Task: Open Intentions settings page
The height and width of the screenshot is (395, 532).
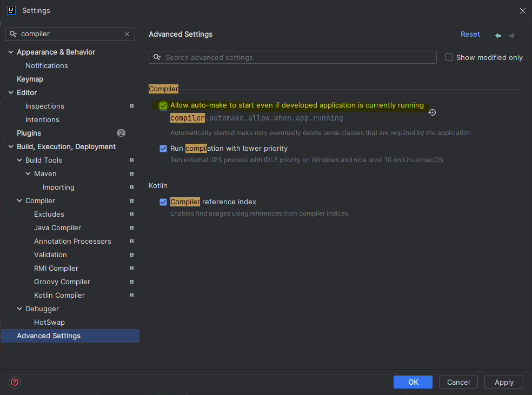Action: pos(42,119)
